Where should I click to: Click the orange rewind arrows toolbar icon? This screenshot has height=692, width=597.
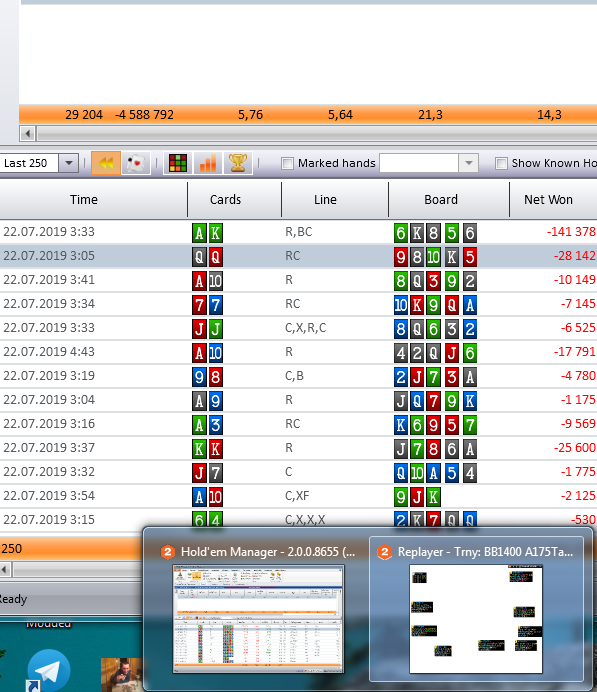pyautogui.click(x=106, y=163)
